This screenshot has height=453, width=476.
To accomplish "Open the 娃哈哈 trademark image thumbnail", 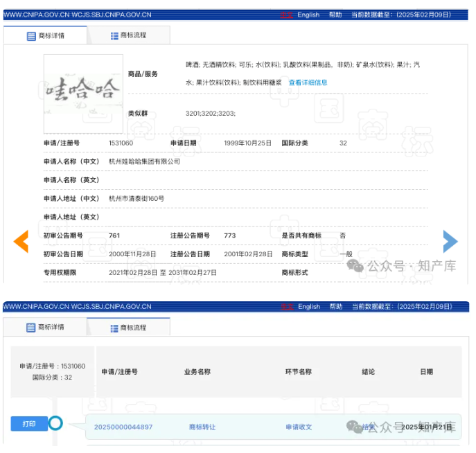I will coord(83,94).
